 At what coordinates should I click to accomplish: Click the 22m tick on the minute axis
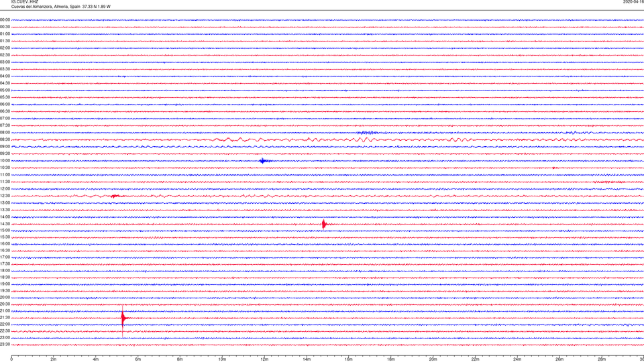pyautogui.click(x=475, y=359)
